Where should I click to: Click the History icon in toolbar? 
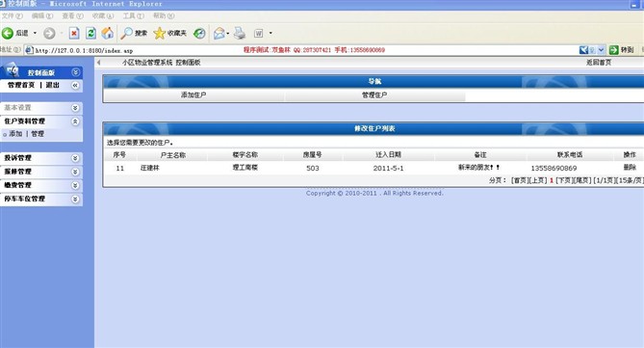(199, 34)
